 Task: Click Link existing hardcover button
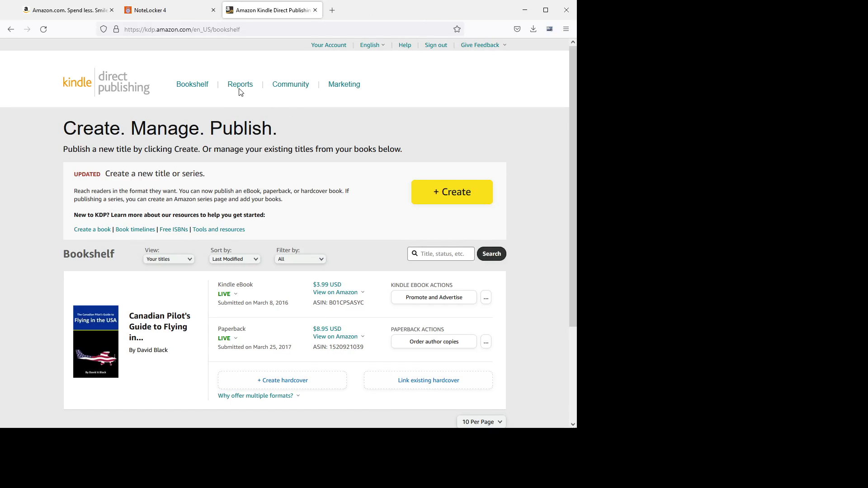click(x=429, y=380)
